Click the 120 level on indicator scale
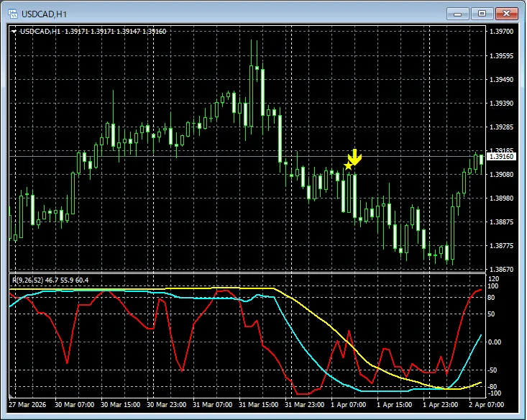Image resolution: width=527 pixels, height=420 pixels. click(x=493, y=279)
